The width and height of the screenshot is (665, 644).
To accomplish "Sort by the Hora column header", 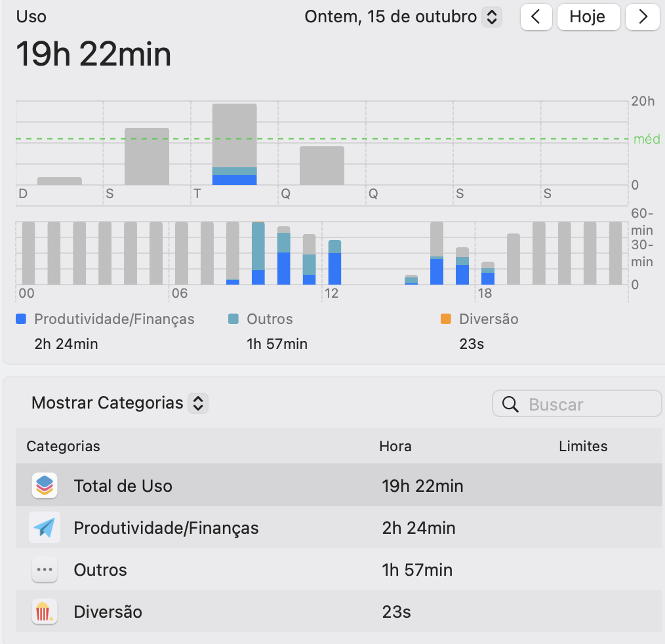I will click(x=395, y=447).
